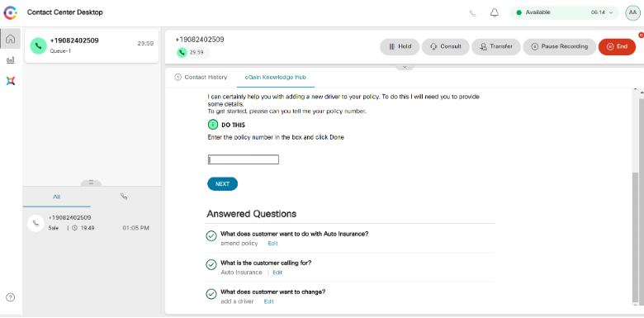The width and height of the screenshot is (644, 318).
Task: Switch to Contact History tab
Action: (x=201, y=78)
